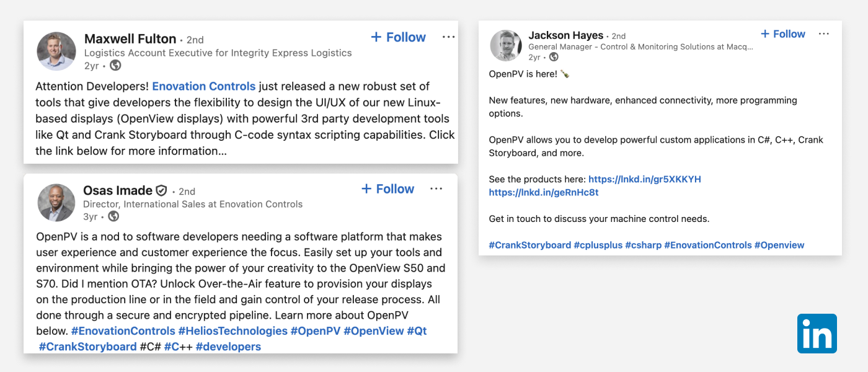Click the #HeliosTechnologies hashtag

[232, 331]
